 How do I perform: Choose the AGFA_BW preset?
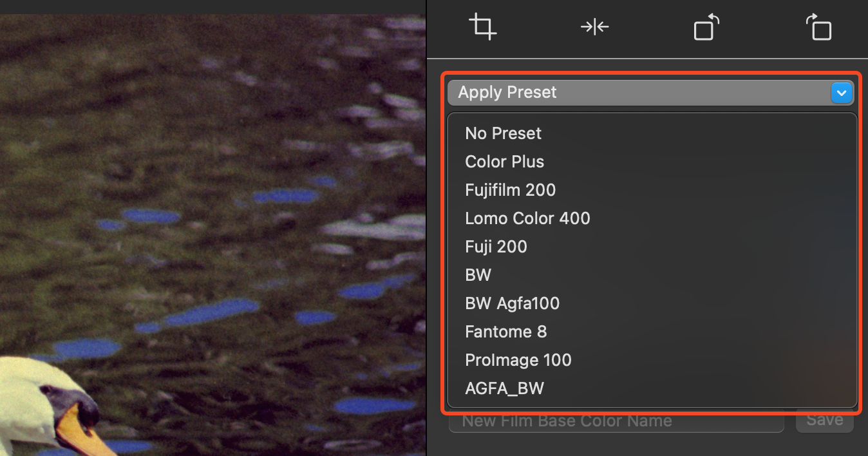point(504,388)
